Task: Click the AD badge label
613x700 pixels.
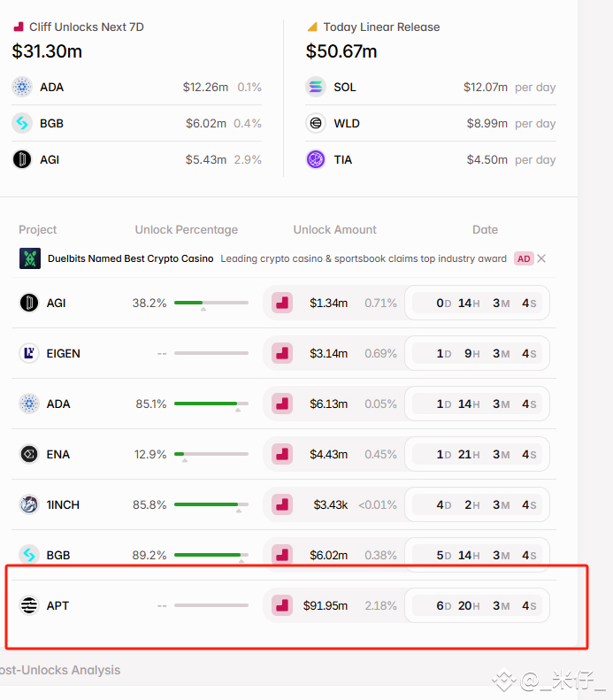Action: click(524, 258)
